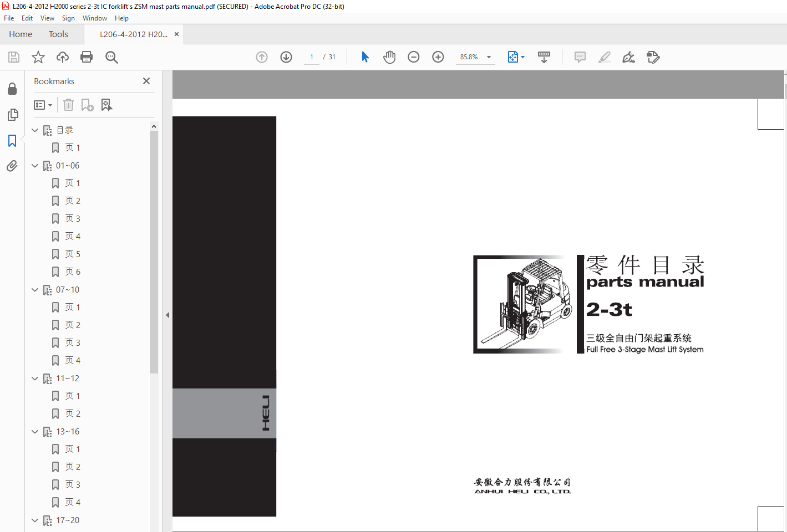The width and height of the screenshot is (787, 532).
Task: Open bookmark 页 4 under 13~16
Action: (73, 503)
